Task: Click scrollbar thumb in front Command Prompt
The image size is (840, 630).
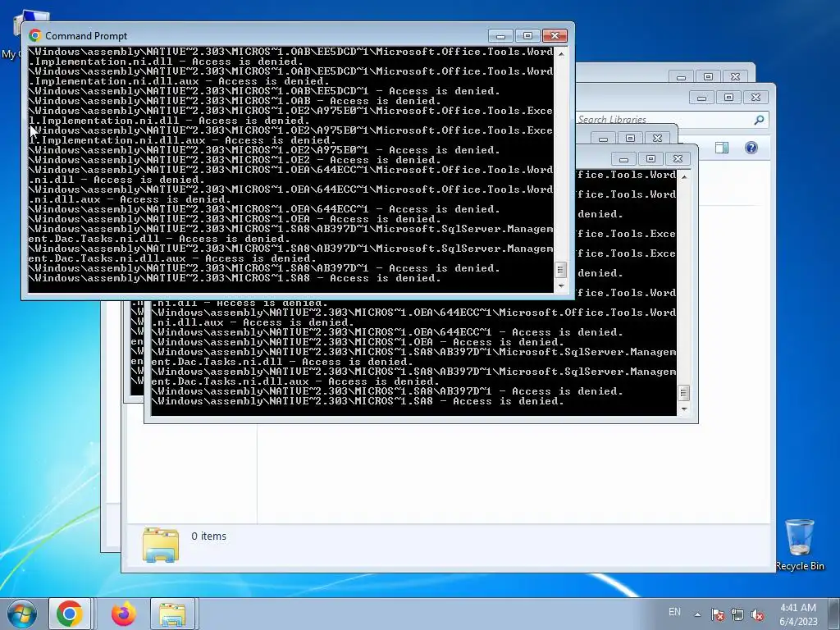Action: 560,269
